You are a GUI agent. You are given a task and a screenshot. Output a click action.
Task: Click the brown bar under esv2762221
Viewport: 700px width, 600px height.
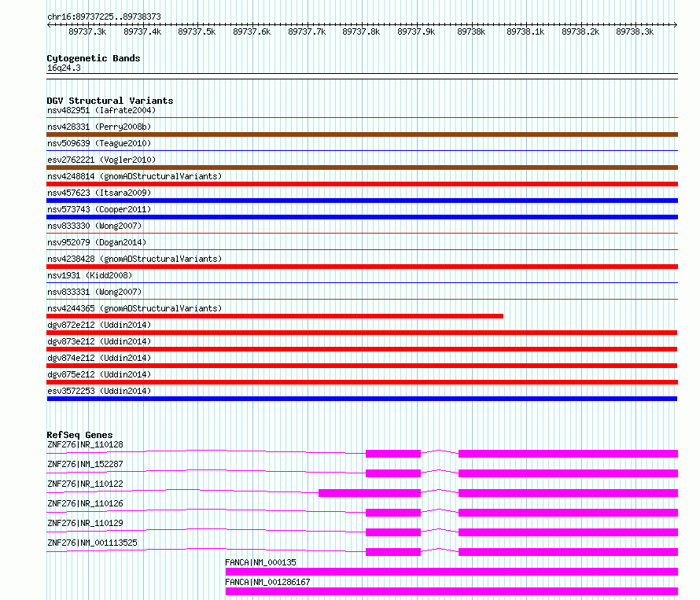[362, 167]
